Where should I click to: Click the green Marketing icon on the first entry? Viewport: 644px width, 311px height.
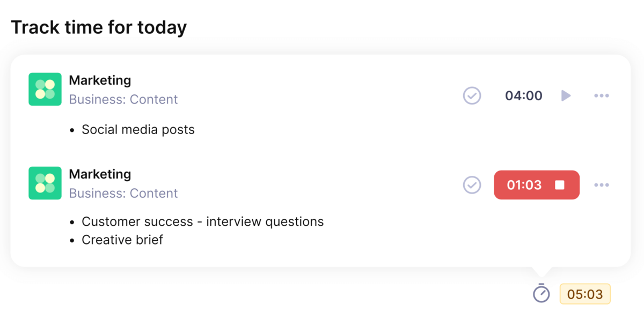coord(45,89)
